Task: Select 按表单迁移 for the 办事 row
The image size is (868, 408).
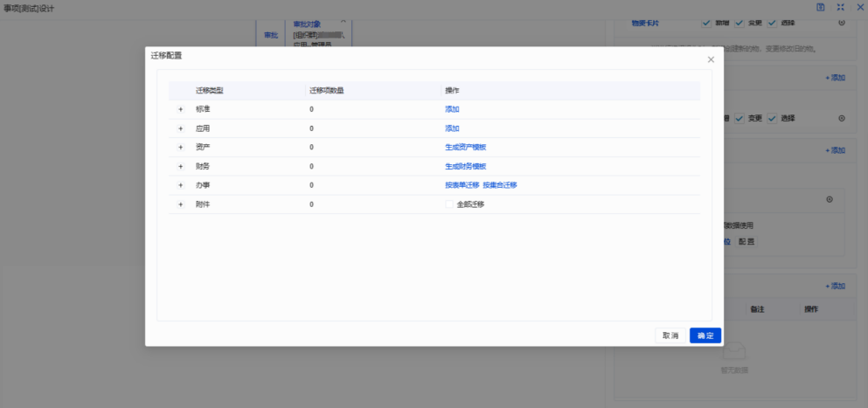Action: coord(462,185)
